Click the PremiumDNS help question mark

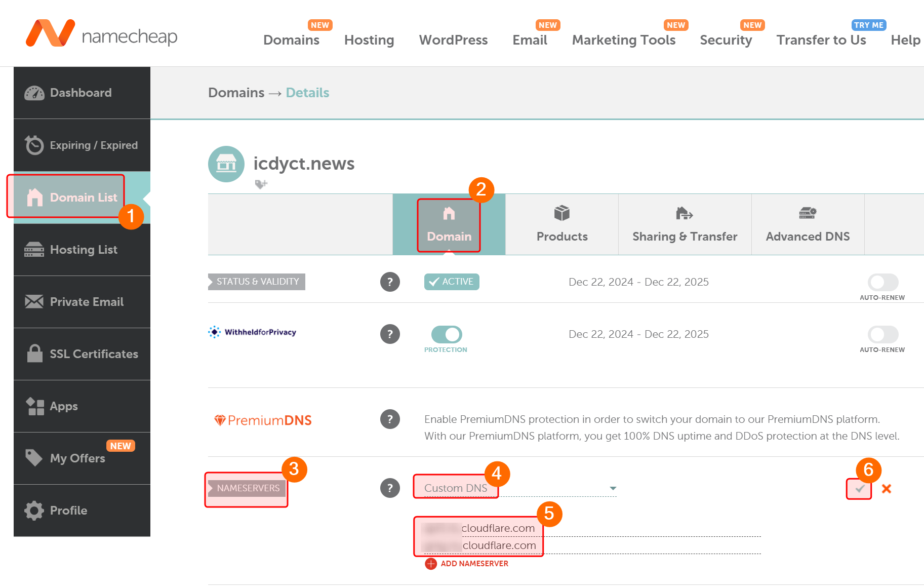pos(390,419)
